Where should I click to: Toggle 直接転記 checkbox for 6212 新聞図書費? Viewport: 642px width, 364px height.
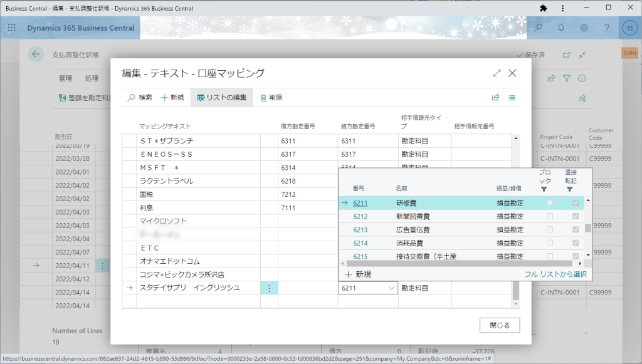(576, 216)
